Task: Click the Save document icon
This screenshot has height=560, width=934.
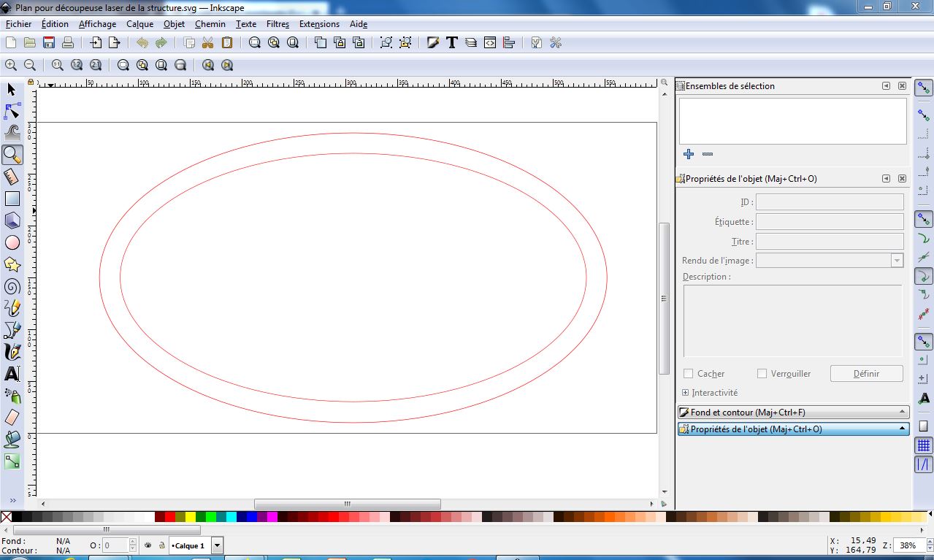Action: tap(49, 43)
